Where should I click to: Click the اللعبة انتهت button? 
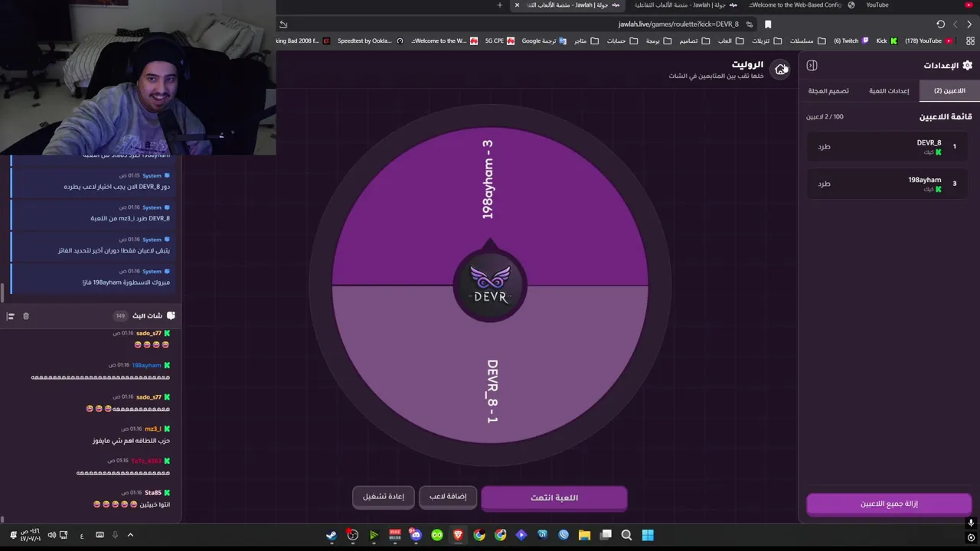coord(554,497)
